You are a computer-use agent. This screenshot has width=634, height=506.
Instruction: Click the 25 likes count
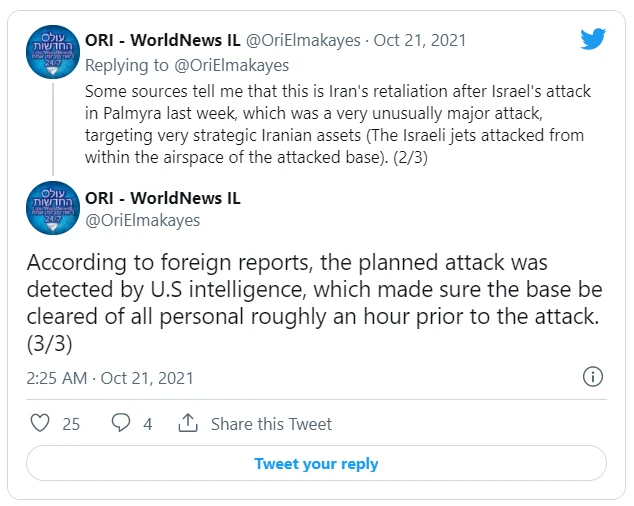coord(71,424)
